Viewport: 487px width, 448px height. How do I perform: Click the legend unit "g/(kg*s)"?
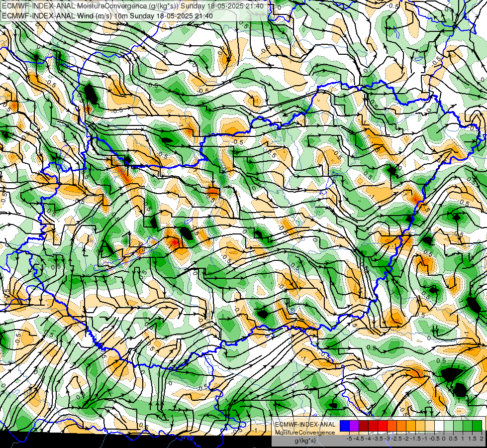coord(305,441)
